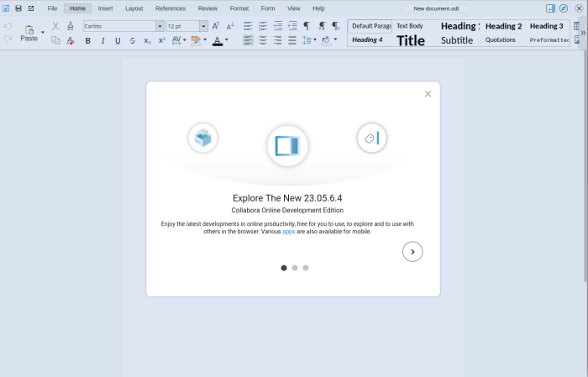Insert an unordered bullet list
The width and height of the screenshot is (588, 377).
click(x=248, y=26)
